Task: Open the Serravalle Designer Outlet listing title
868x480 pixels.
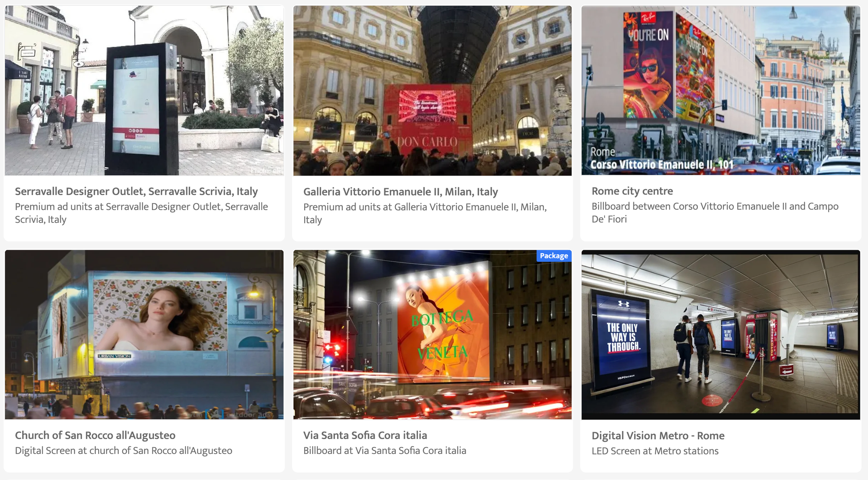Action: click(136, 191)
